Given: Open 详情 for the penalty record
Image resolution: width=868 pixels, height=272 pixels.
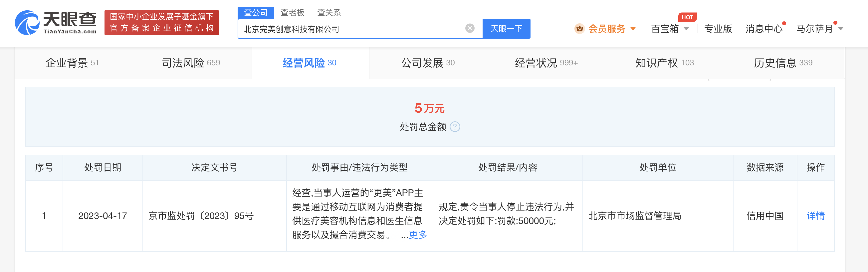Looking at the screenshot, I should pyautogui.click(x=815, y=216).
